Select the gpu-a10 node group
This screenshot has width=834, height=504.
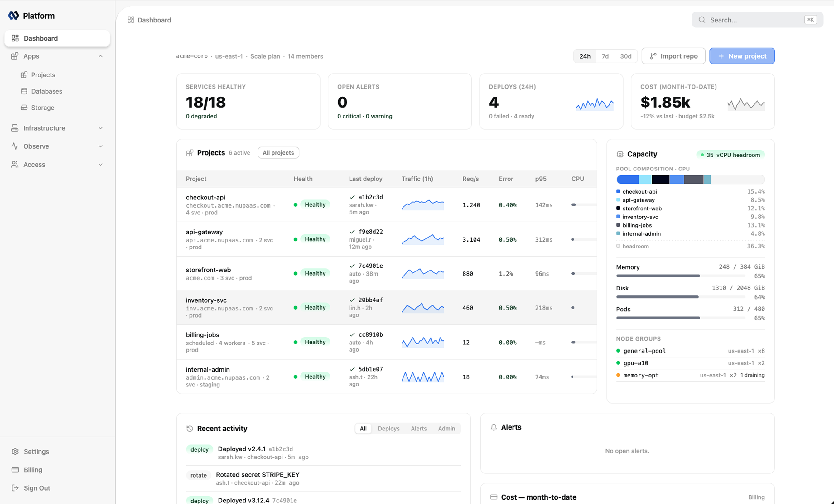691,363
